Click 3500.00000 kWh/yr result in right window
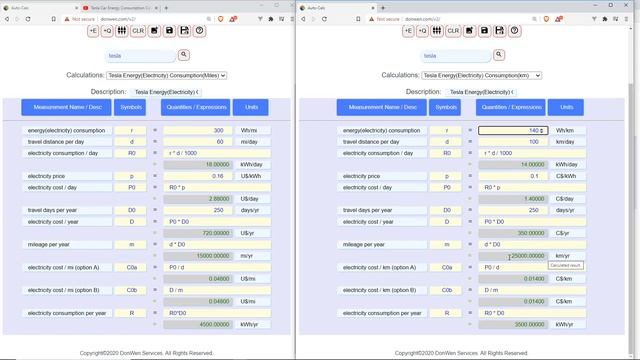Viewport: 640px width, 360px height. point(513,324)
